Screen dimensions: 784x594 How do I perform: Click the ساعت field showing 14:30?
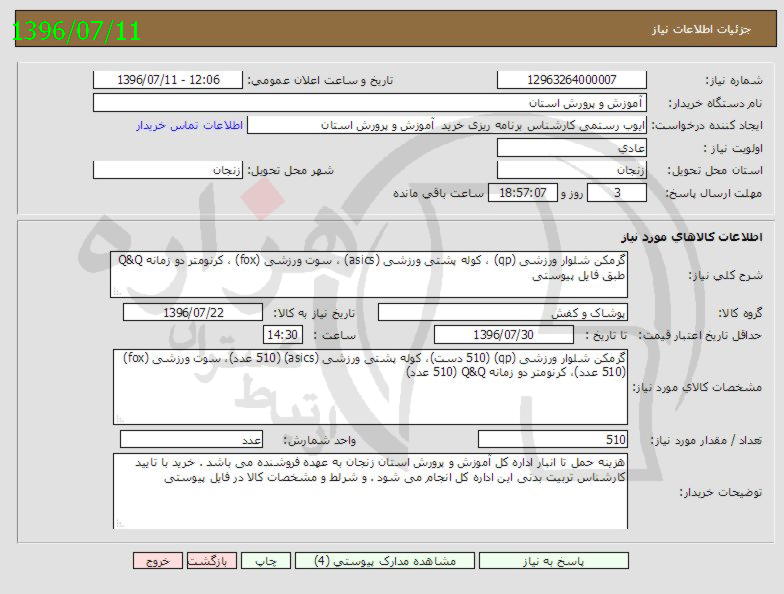click(282, 335)
